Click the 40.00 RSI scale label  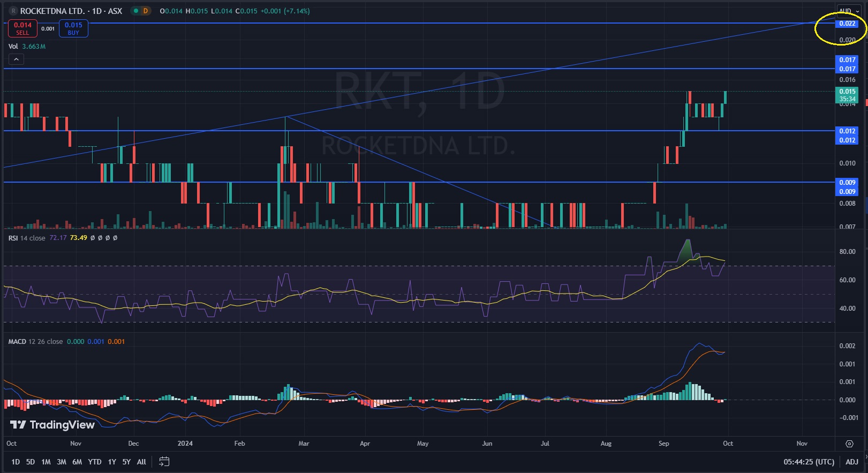pos(847,309)
